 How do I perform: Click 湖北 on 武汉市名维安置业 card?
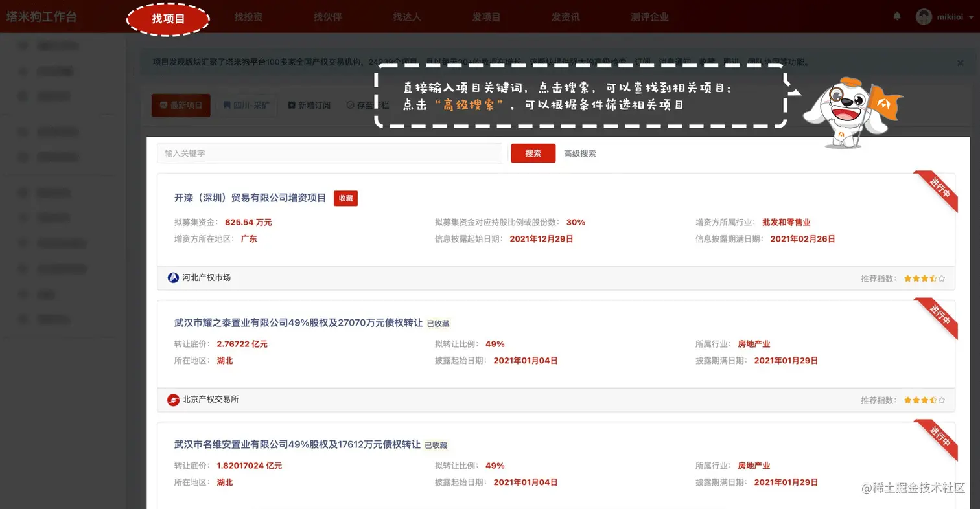[x=224, y=482]
